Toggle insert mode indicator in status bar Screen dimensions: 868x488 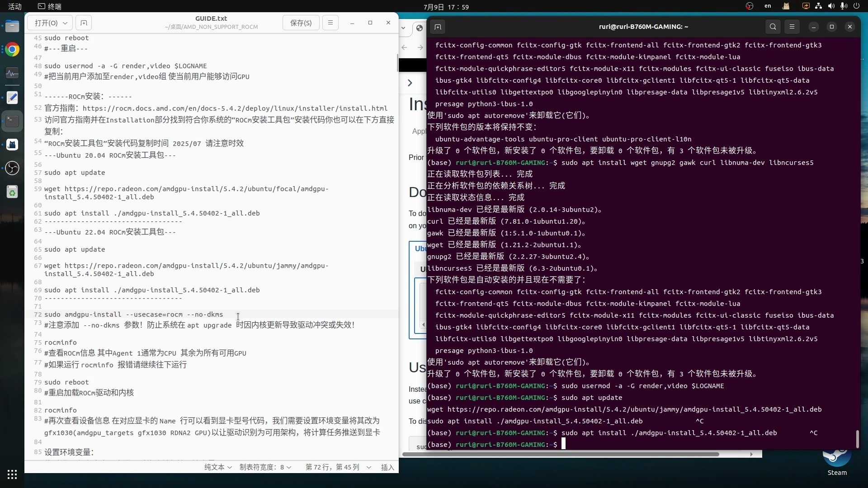387,467
